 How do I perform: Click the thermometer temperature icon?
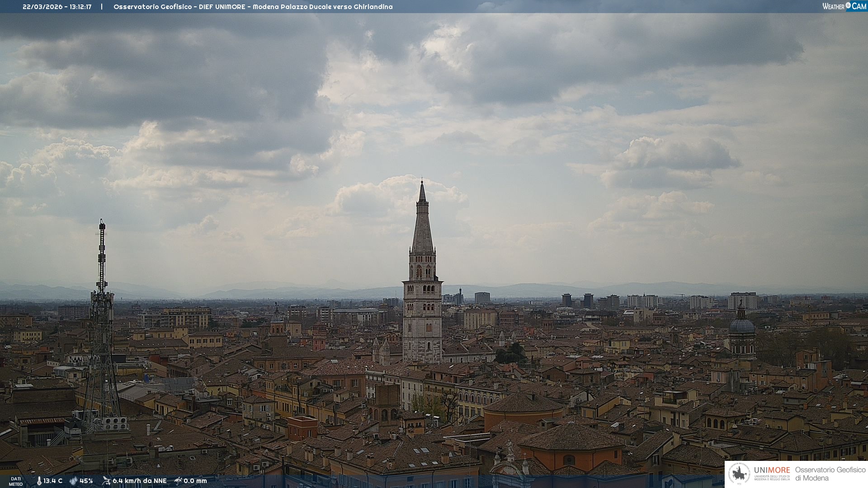click(39, 481)
